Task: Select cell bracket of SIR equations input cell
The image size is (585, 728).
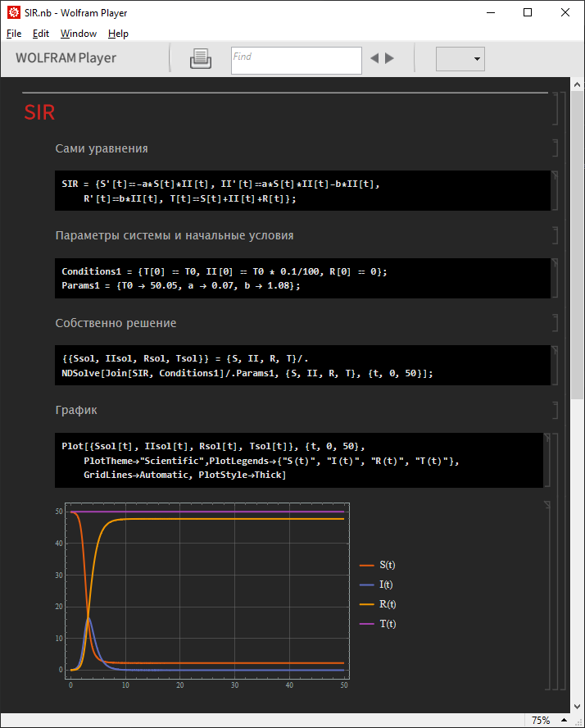Action: tap(555, 190)
